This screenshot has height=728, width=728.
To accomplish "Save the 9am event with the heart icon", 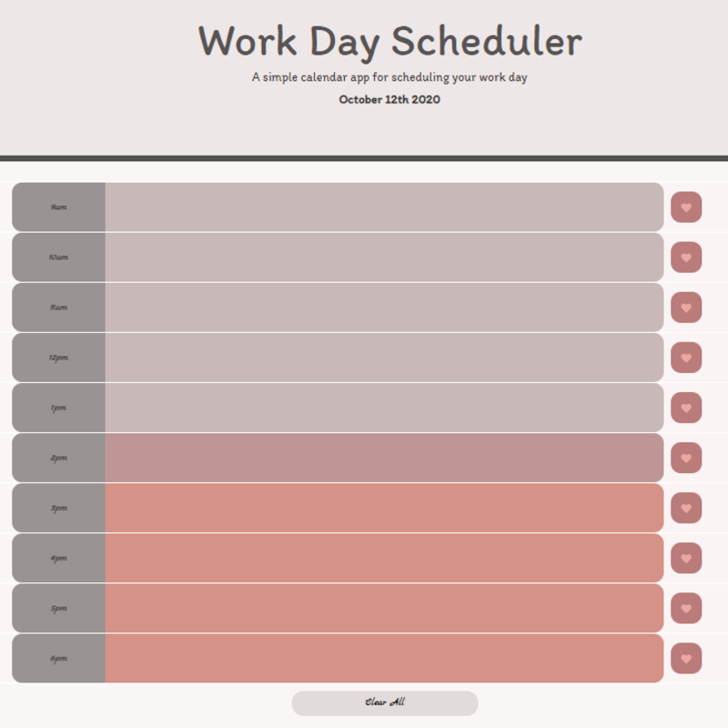I will tap(687, 207).
